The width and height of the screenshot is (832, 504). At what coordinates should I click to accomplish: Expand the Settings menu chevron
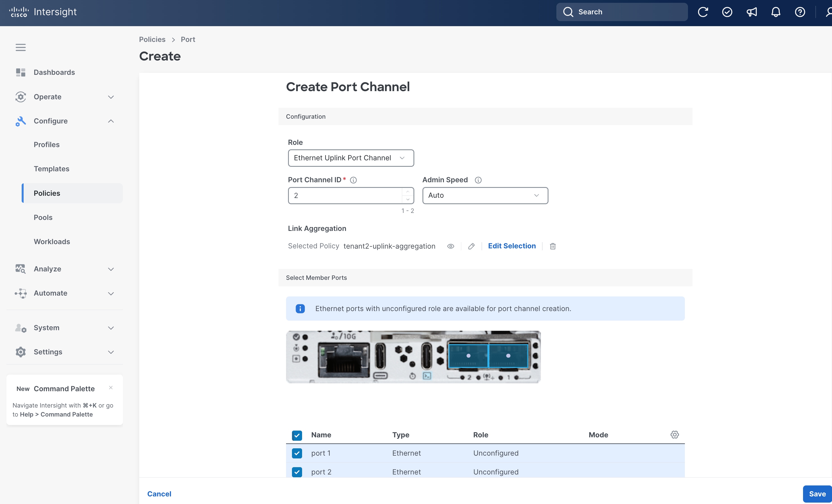(x=111, y=352)
